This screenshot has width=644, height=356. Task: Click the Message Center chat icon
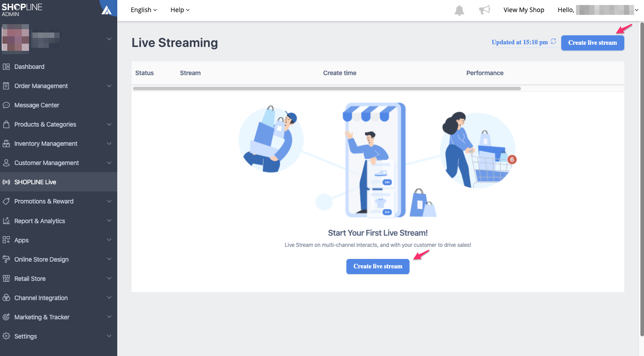[x=6, y=105]
